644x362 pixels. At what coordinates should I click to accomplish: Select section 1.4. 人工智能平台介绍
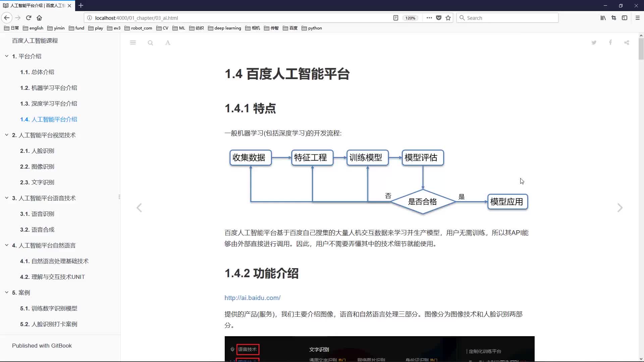49,119
